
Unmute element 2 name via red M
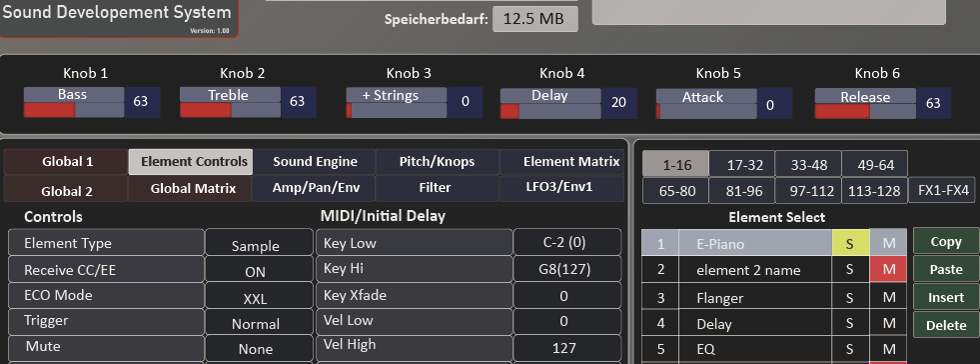888,270
